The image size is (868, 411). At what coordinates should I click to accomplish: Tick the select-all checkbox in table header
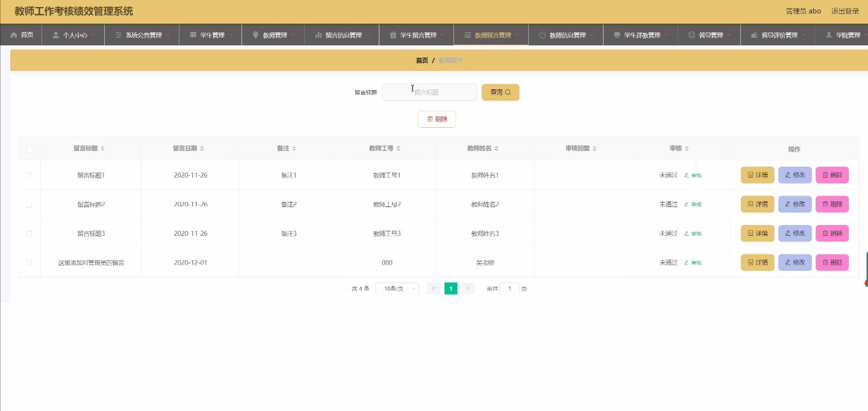[29, 149]
